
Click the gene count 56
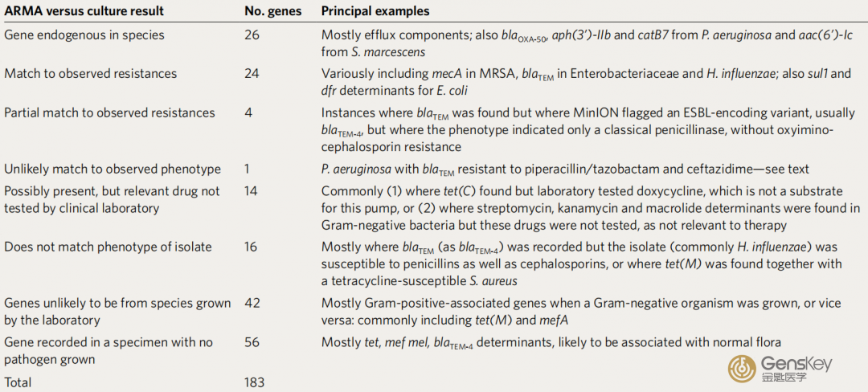pyautogui.click(x=251, y=341)
